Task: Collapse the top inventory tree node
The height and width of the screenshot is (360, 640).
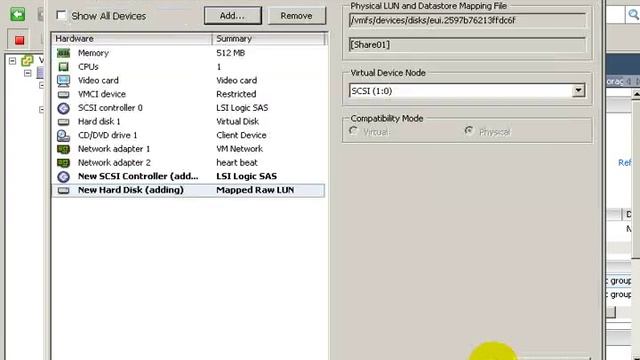Action: click(12, 61)
